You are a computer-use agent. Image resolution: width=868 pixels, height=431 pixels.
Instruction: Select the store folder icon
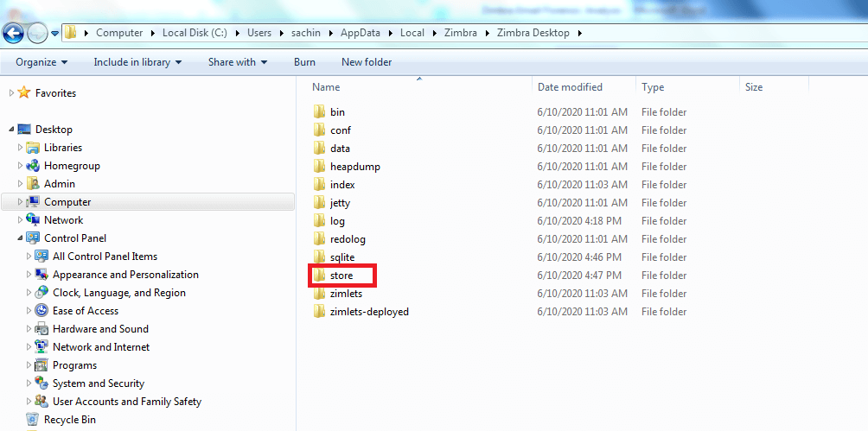[x=319, y=275]
